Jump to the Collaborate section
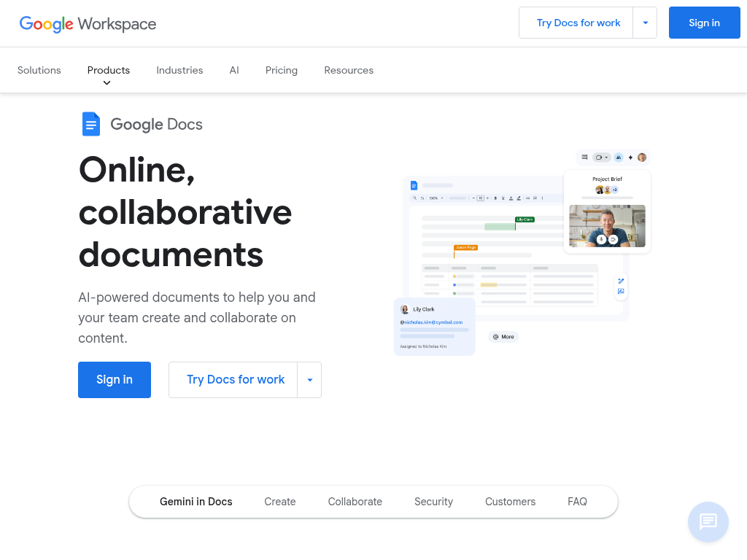Viewport: 747px width, 560px height. pos(355,502)
